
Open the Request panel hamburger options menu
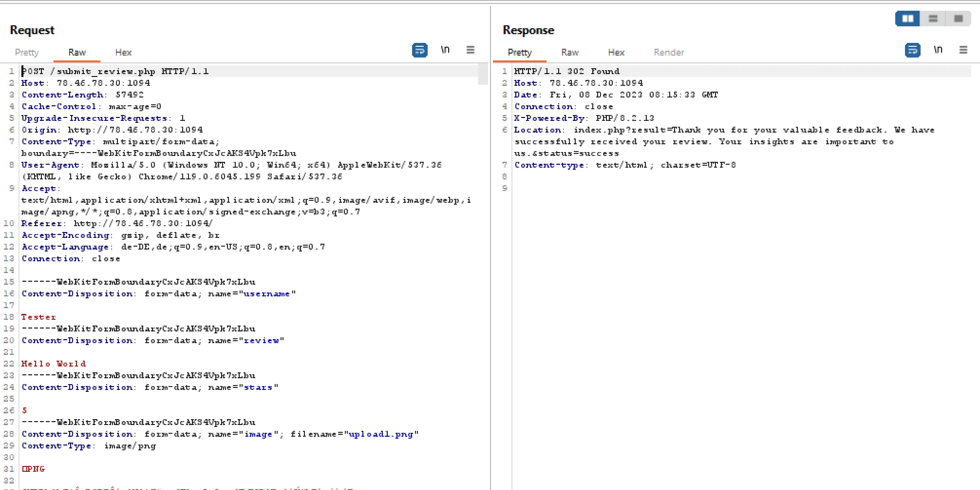pos(470,50)
